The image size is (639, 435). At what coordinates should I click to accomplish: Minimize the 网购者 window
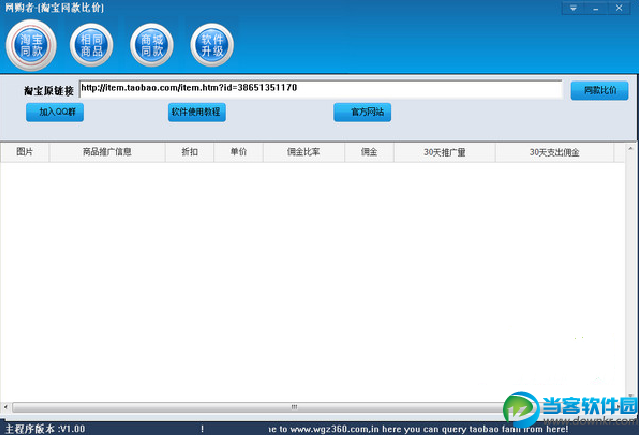(x=596, y=8)
